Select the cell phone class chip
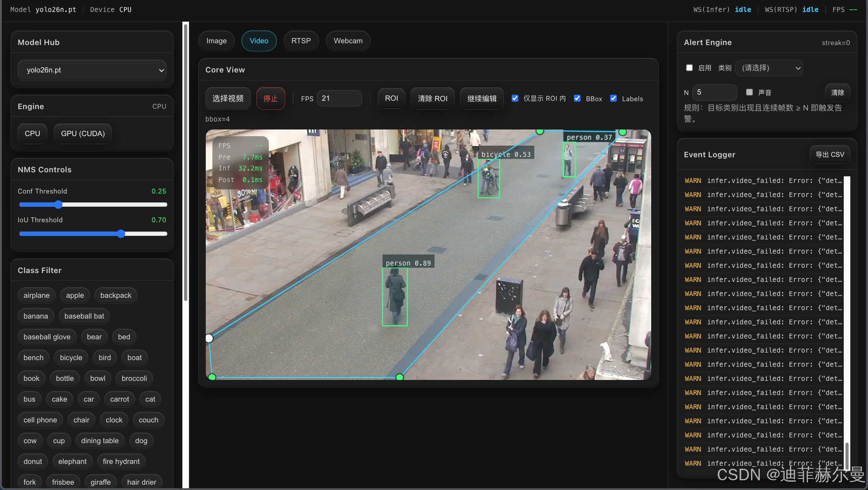 point(40,420)
